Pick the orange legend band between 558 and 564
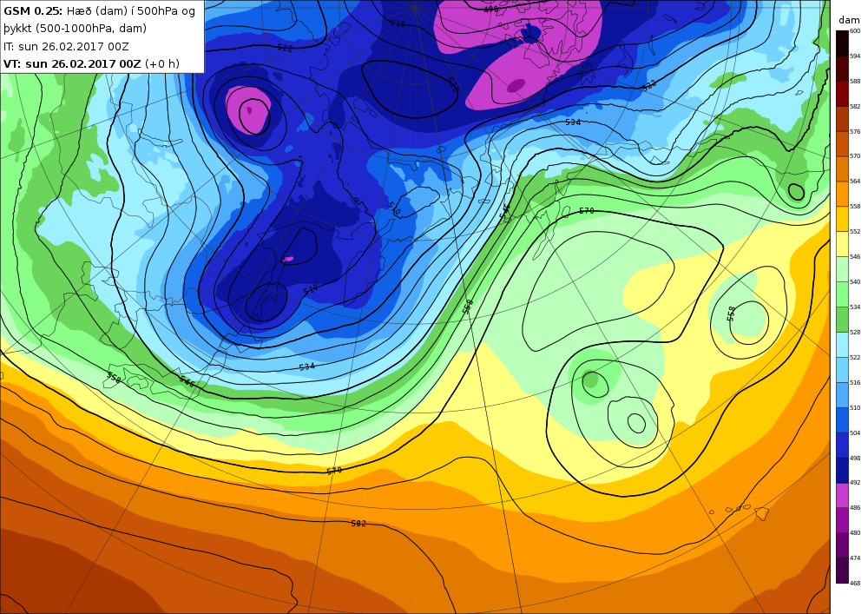This screenshot has height=614, width=868. (x=842, y=194)
